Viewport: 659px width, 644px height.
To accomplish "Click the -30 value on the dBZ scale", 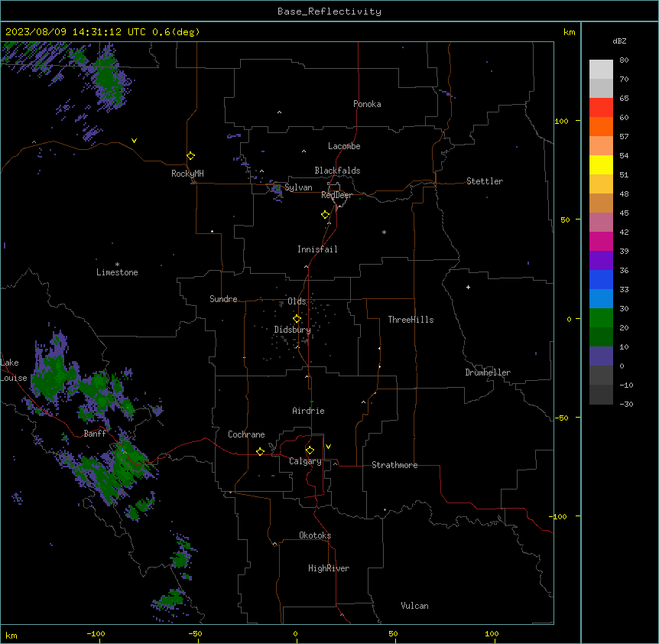I will click(x=626, y=405).
